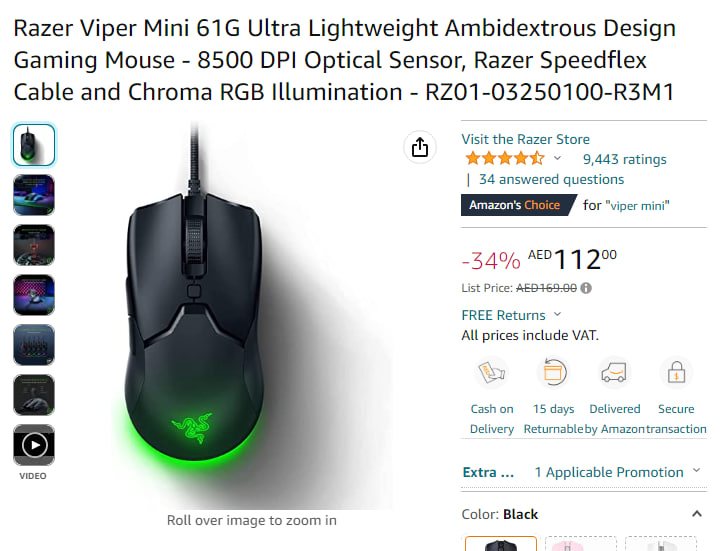This screenshot has height=551, width=725.
Task: Collapse the Color: Black section
Action: (697, 514)
